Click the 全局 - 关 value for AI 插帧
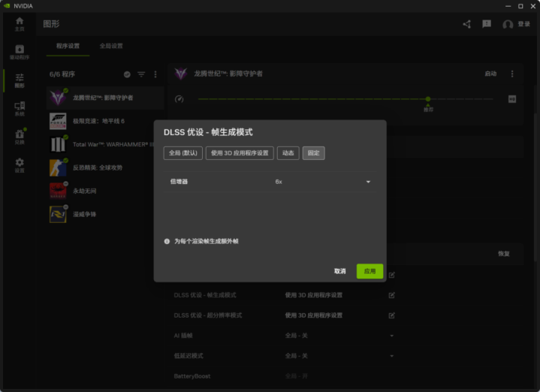This screenshot has width=540, height=392. pos(296,336)
